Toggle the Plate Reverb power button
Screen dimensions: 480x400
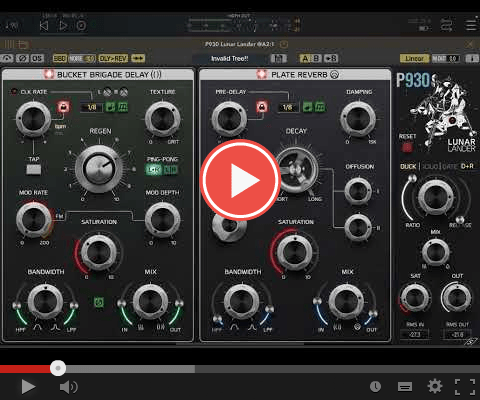coord(262,74)
